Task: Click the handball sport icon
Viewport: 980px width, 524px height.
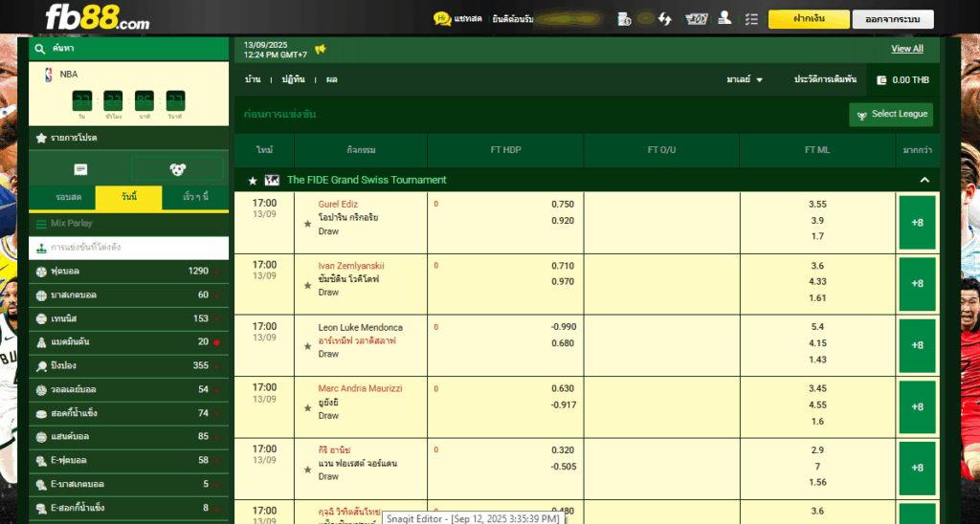Action: (x=41, y=437)
